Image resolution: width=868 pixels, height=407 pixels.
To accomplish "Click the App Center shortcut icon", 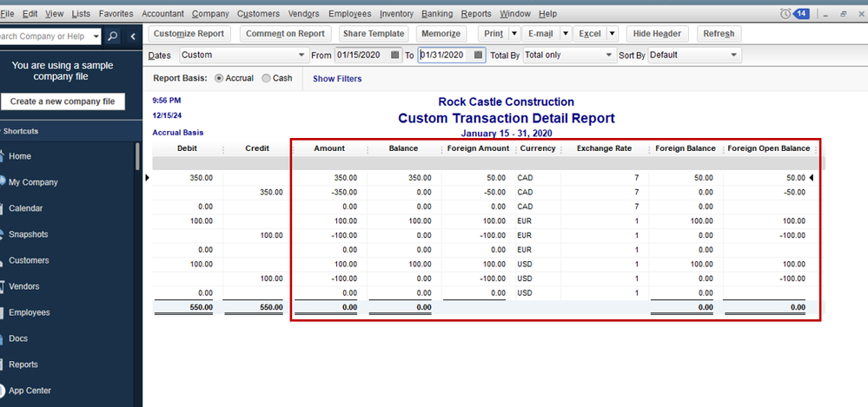I will (3, 391).
